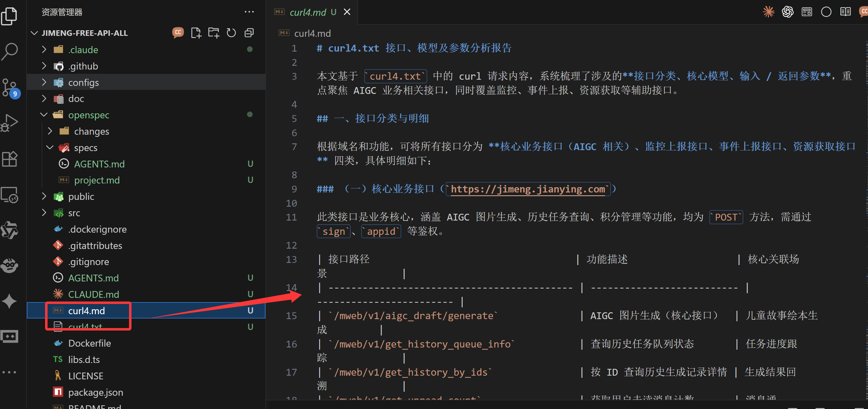Launch the Claude assistant from the title bar

pyautogui.click(x=769, y=11)
